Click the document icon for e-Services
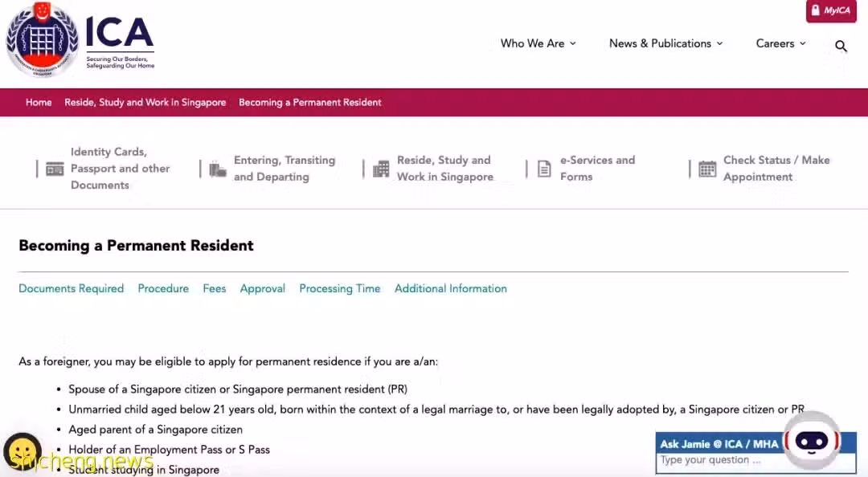 544,169
